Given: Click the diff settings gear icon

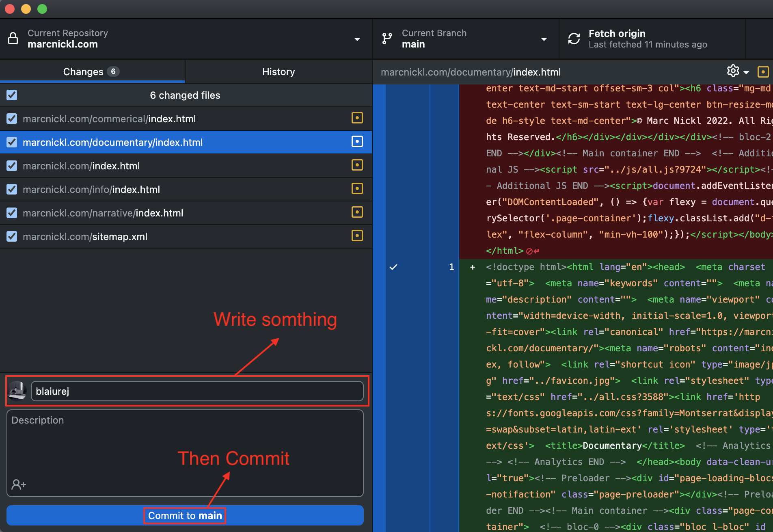Looking at the screenshot, I should 733,71.
